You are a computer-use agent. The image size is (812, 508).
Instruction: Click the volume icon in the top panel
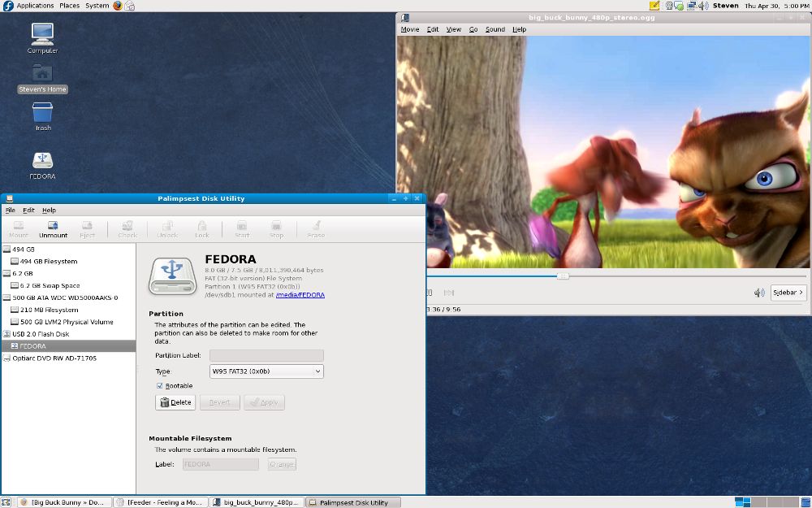[703, 6]
